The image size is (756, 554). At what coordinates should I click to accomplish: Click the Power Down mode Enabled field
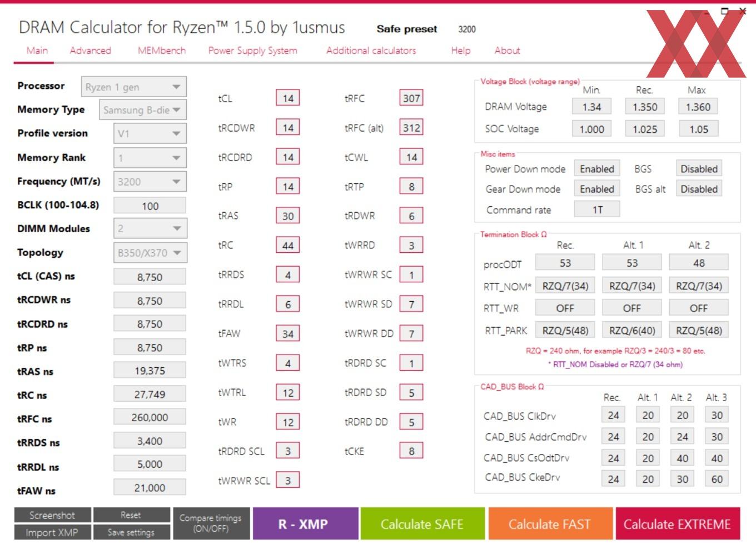point(597,169)
